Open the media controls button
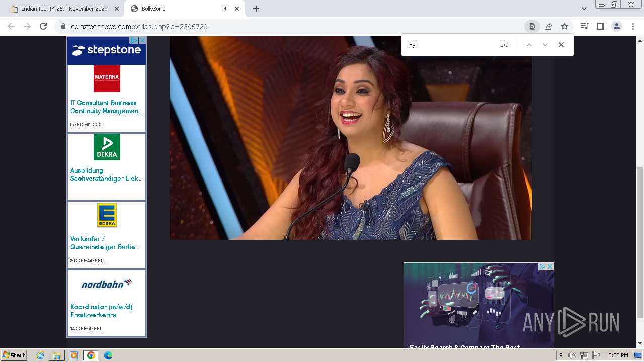The width and height of the screenshot is (644, 362). pos(584,26)
